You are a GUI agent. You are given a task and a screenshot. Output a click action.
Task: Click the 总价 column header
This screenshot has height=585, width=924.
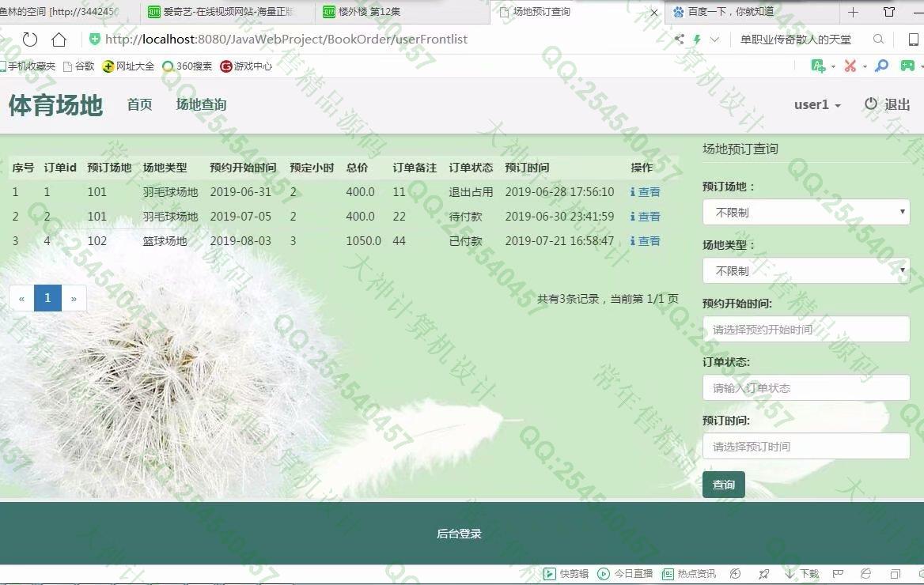(x=357, y=168)
